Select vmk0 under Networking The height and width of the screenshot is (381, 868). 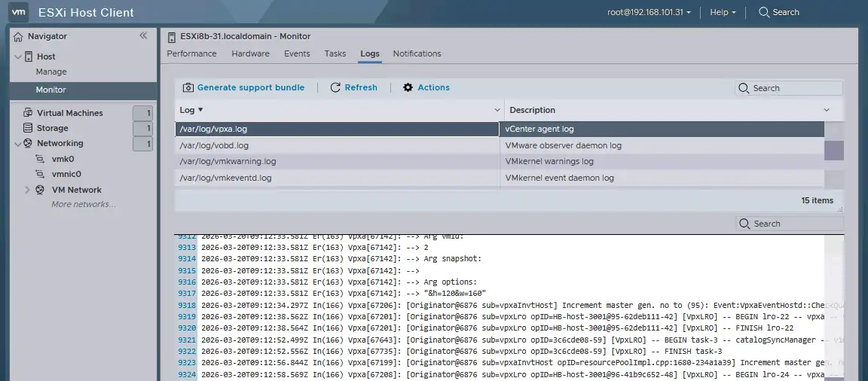[x=63, y=159]
